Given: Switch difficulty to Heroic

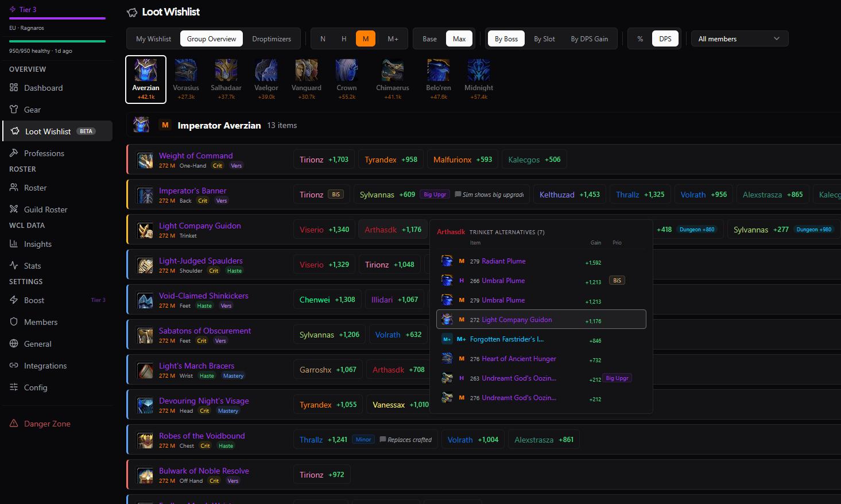Looking at the screenshot, I should pos(344,38).
